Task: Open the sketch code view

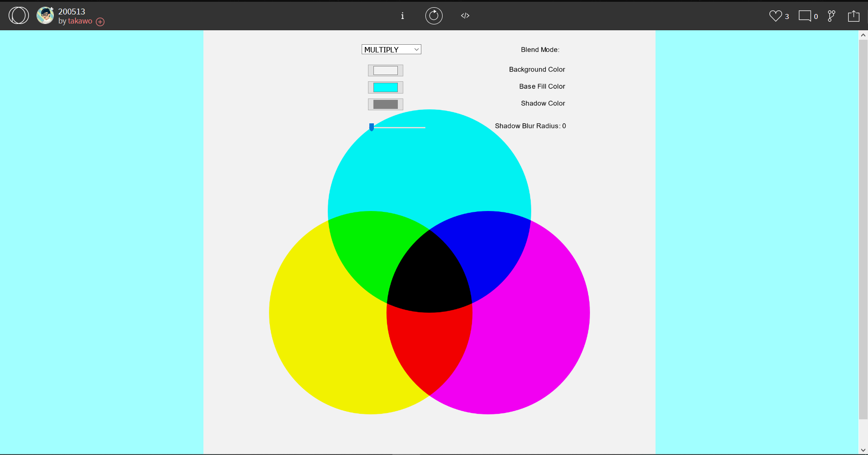Action: tap(465, 16)
